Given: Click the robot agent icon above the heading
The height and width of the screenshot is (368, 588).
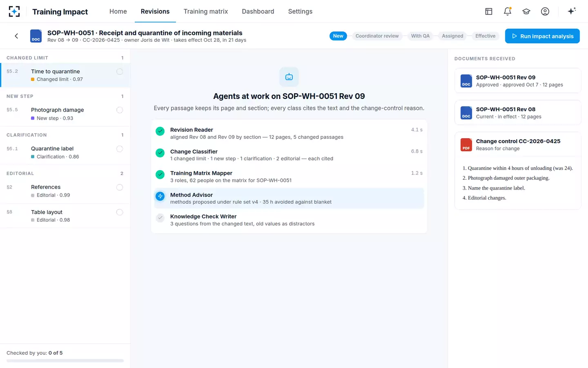Looking at the screenshot, I should [289, 77].
